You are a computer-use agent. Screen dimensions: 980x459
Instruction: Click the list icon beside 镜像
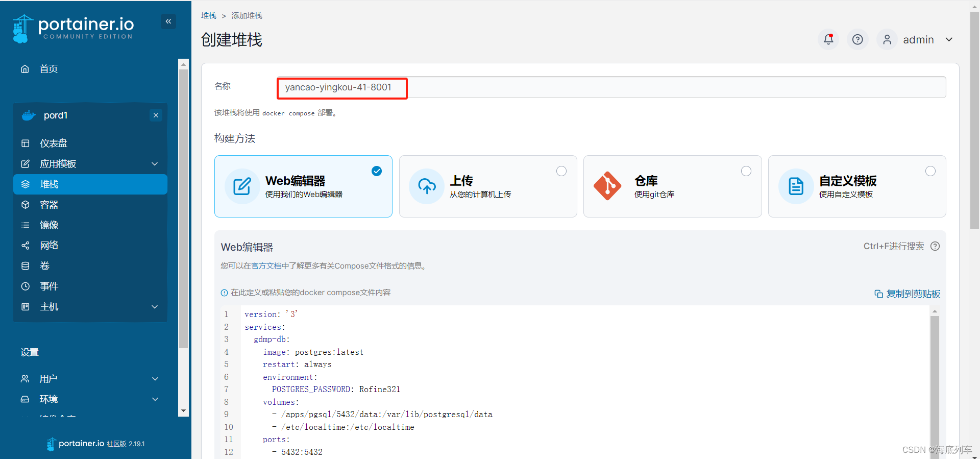pos(25,225)
